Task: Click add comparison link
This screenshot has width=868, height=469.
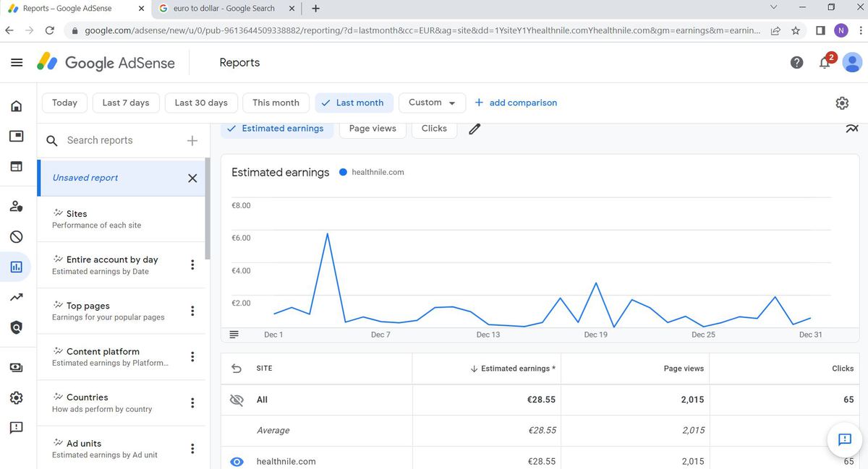Action: 516,103
